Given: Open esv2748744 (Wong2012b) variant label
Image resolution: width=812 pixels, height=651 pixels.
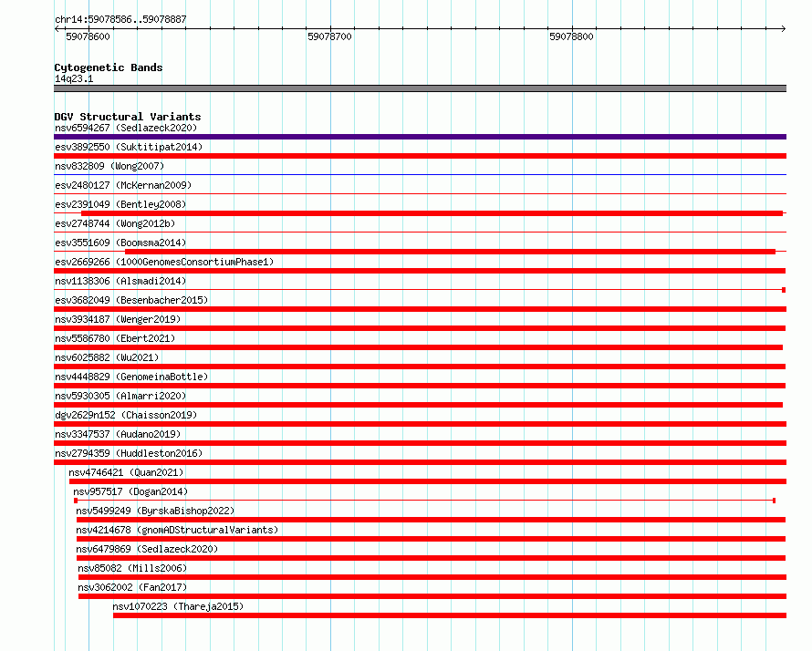Looking at the screenshot, I should click(115, 223).
